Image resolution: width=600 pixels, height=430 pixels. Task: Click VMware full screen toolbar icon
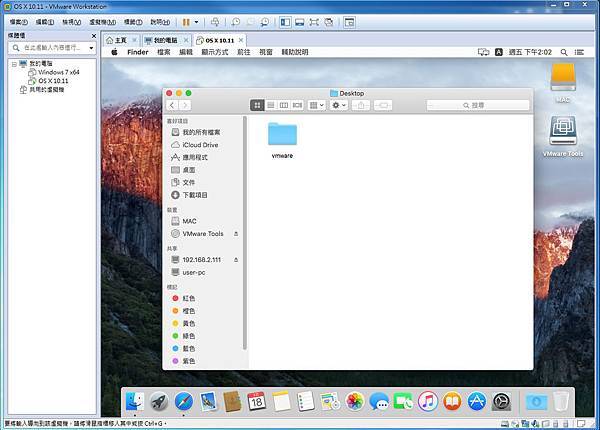point(314,22)
